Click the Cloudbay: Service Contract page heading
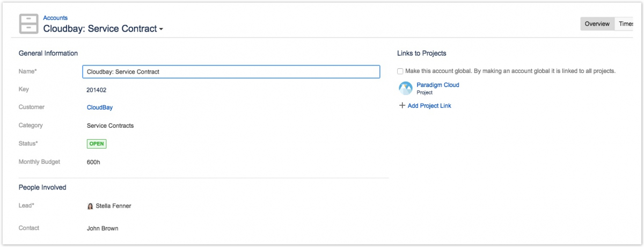The image size is (644, 247). coord(100,29)
